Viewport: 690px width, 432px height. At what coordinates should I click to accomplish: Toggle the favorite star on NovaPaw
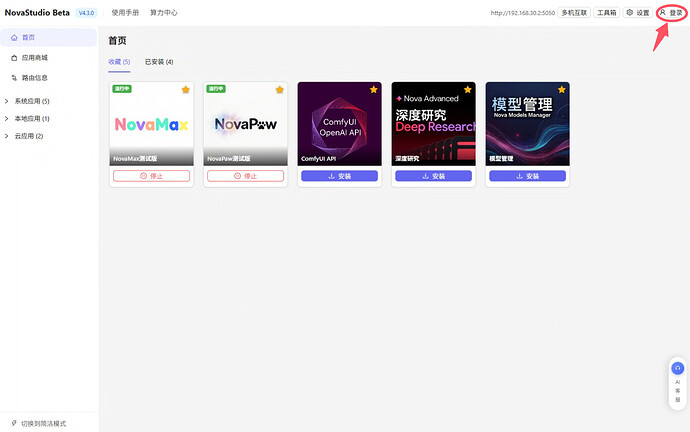[279, 90]
